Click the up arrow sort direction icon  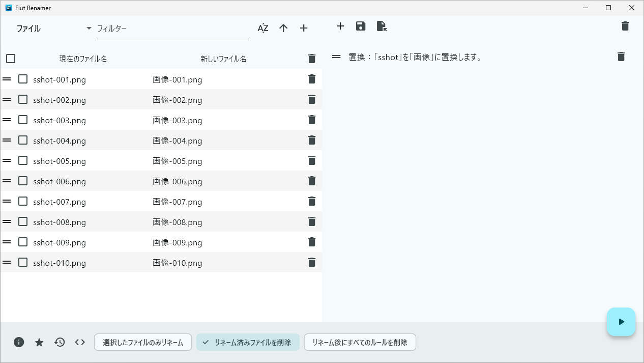[283, 29]
